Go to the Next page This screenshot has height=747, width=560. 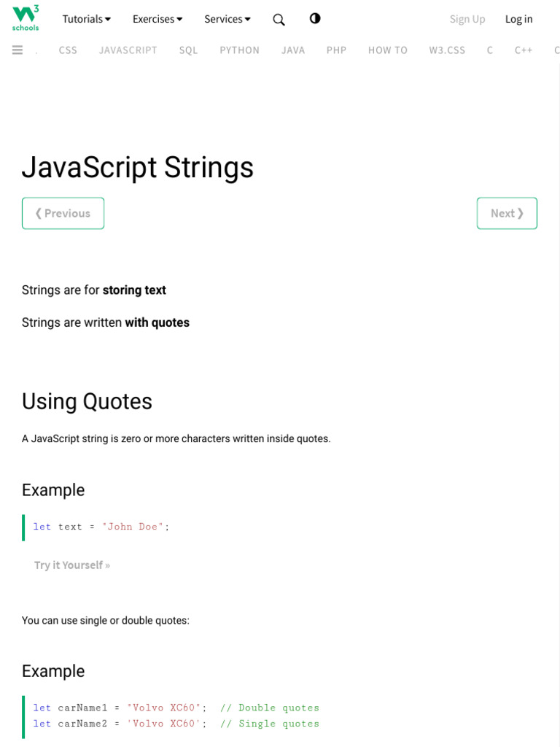coord(507,213)
